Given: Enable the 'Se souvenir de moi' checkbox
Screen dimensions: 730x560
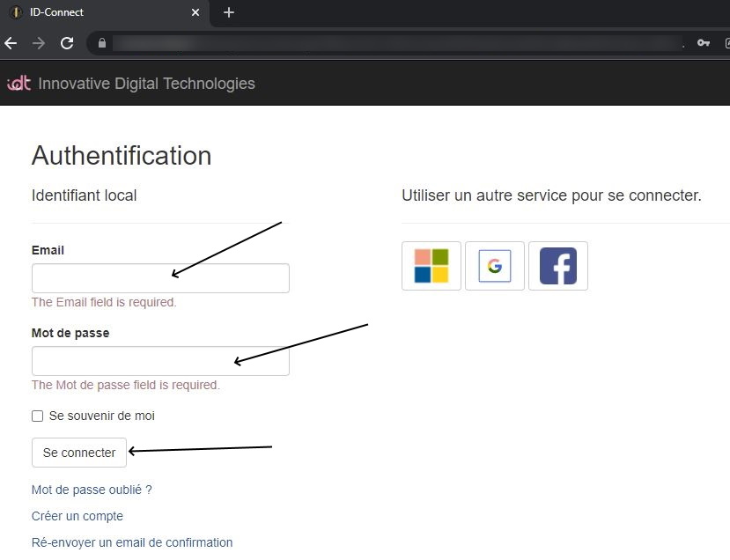Looking at the screenshot, I should [37, 416].
